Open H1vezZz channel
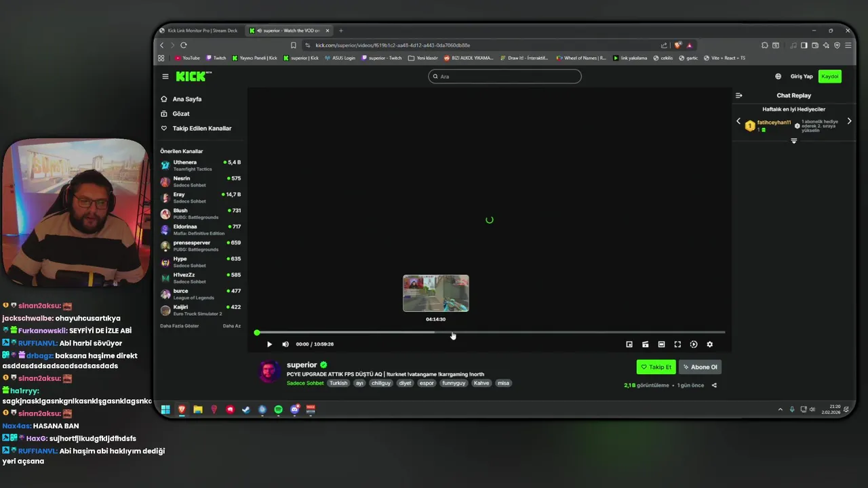Screen dimensions: 868x488 tap(201, 278)
